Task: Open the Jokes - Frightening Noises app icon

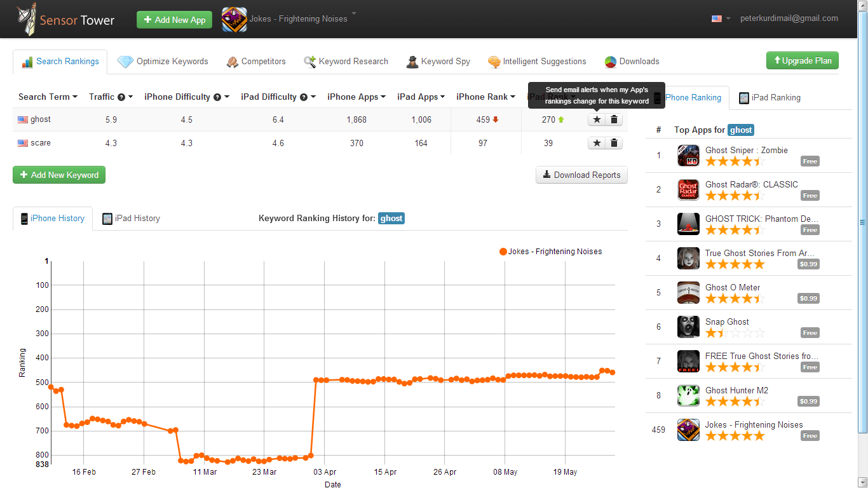Action: (x=234, y=19)
